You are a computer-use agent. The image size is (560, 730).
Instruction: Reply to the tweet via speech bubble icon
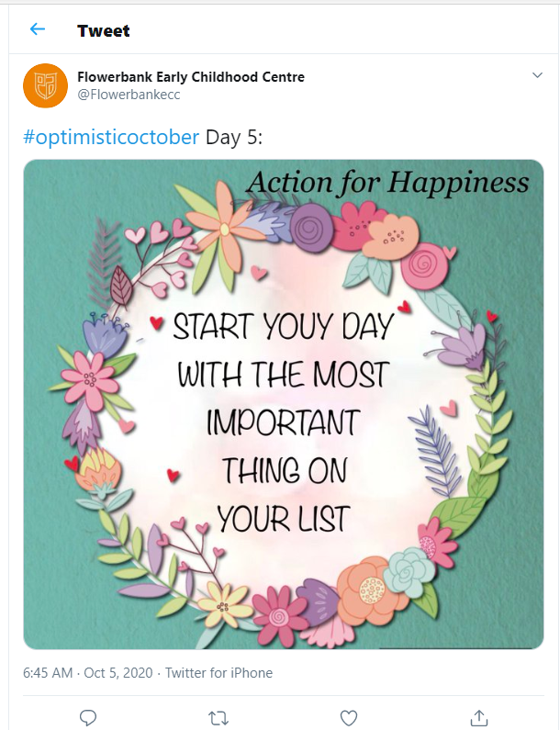88,716
